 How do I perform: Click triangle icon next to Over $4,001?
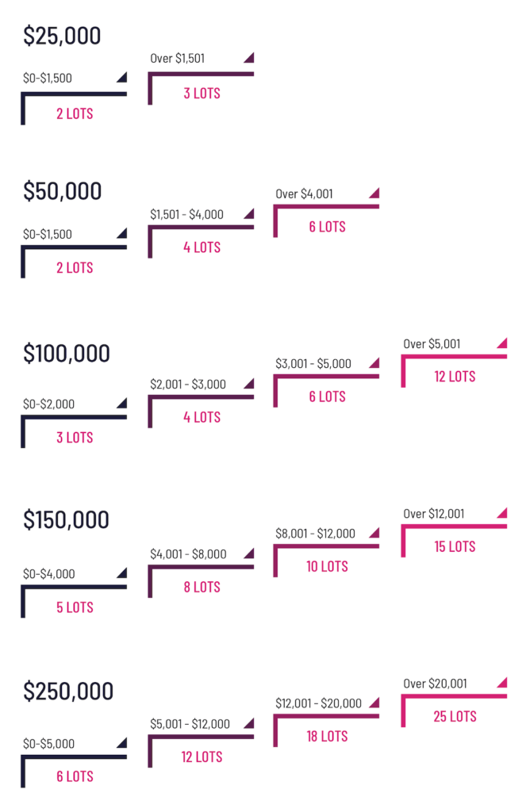375,193
